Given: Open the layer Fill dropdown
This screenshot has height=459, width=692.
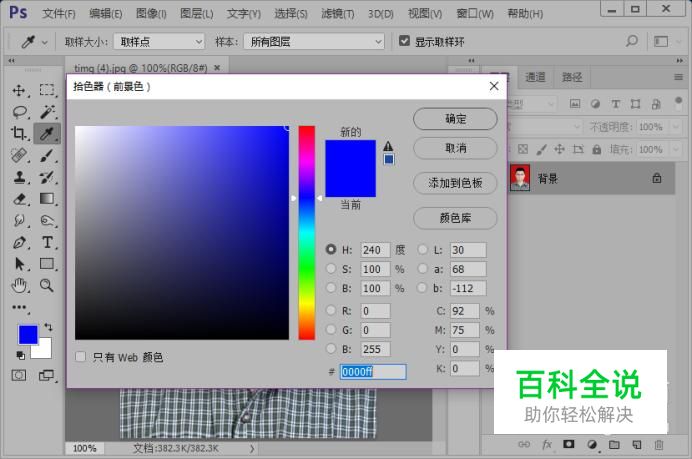Looking at the screenshot, I should coord(676,149).
